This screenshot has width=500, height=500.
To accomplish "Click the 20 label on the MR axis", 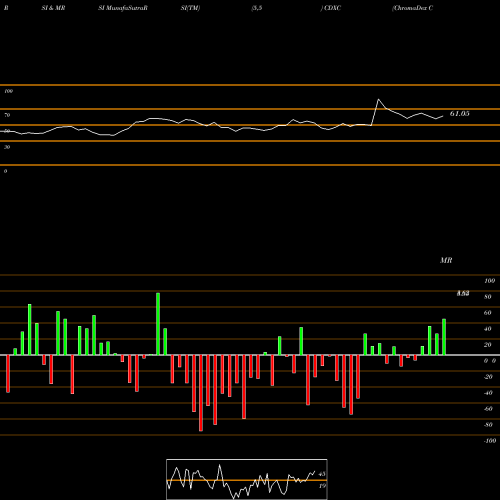I will [488, 345].
